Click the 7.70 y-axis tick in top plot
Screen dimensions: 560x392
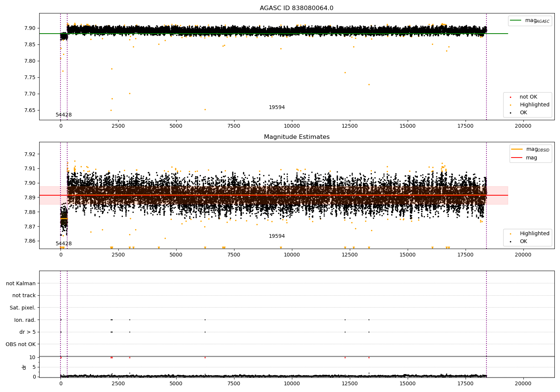pyautogui.click(x=29, y=94)
